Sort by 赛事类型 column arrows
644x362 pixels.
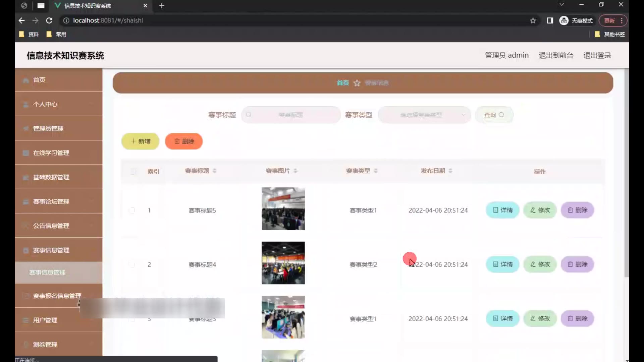[376, 171]
